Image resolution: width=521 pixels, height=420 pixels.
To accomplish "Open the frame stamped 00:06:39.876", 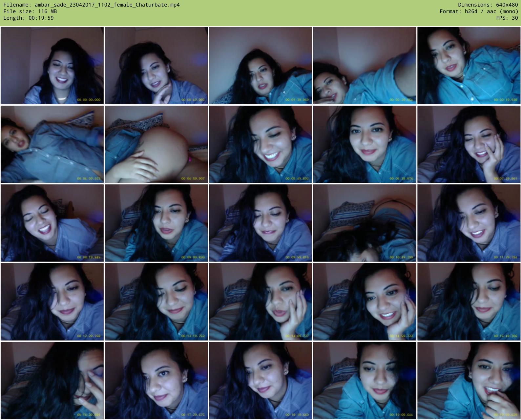I will tap(365, 144).
